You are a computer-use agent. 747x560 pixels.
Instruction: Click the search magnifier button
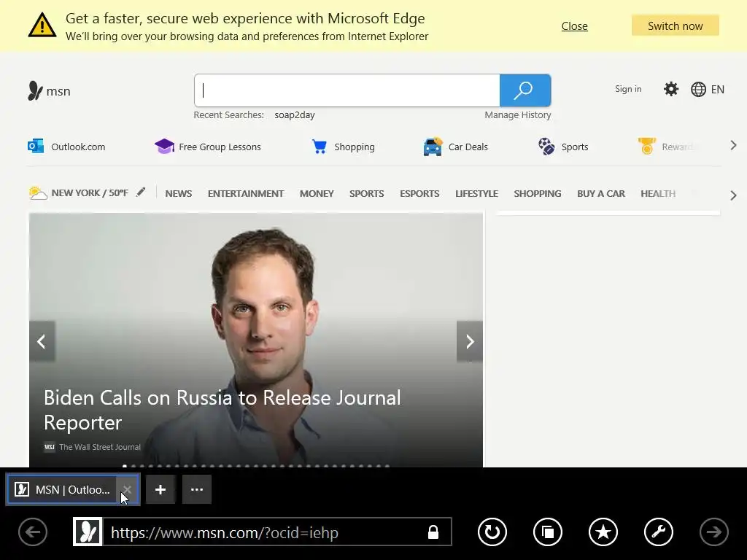click(525, 90)
